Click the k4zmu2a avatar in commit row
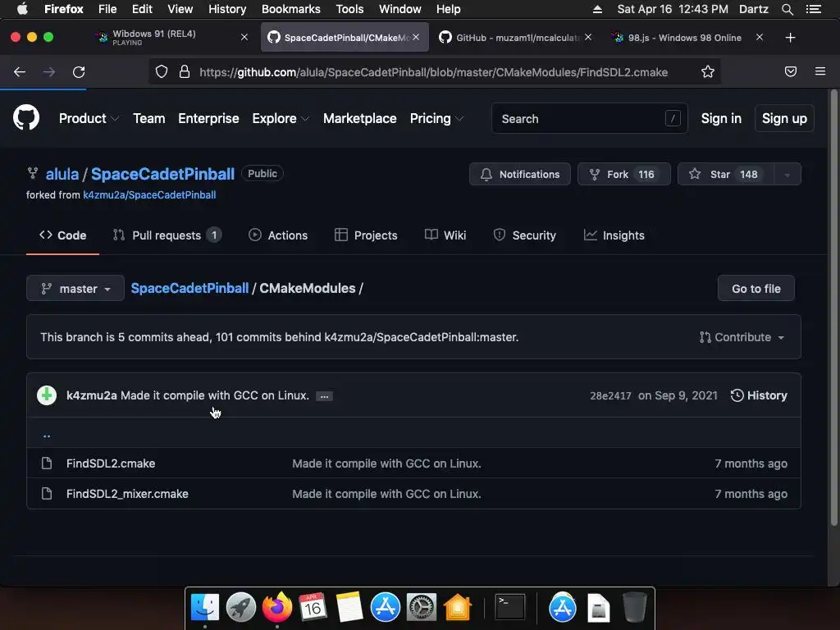The height and width of the screenshot is (630, 840). (x=47, y=395)
